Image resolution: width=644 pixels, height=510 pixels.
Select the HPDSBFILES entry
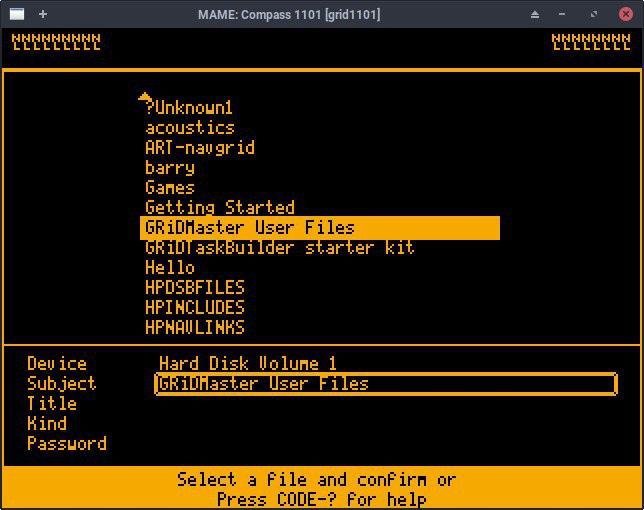click(195, 287)
